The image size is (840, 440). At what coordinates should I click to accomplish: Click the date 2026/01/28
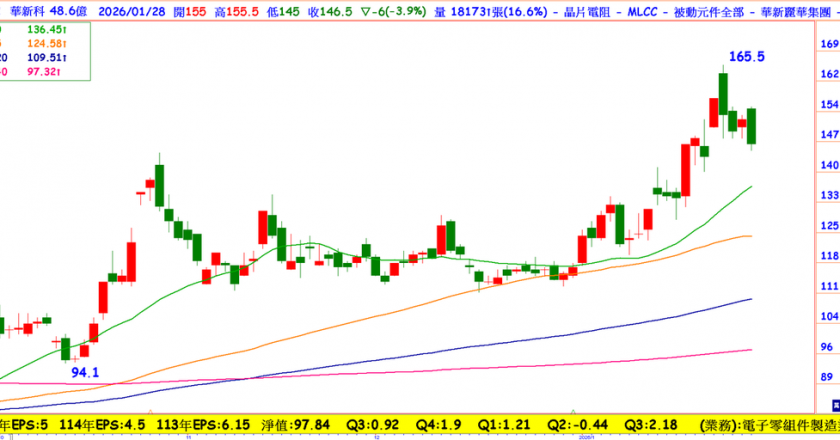132,11
